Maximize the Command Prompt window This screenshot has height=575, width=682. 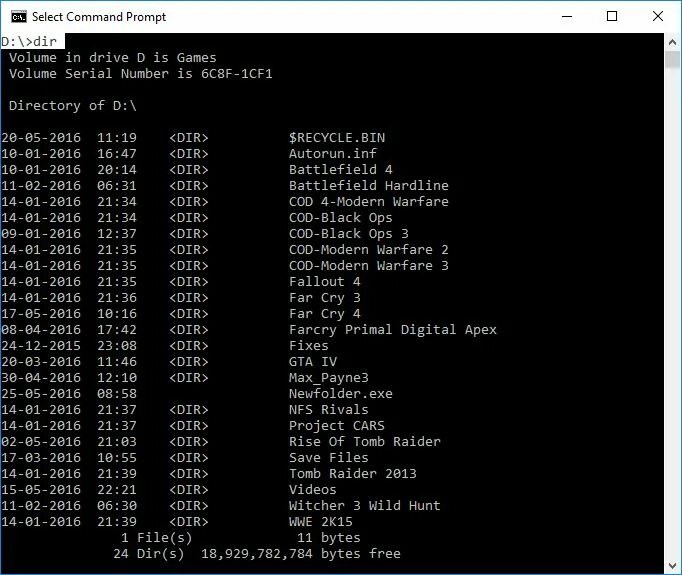pyautogui.click(x=612, y=17)
